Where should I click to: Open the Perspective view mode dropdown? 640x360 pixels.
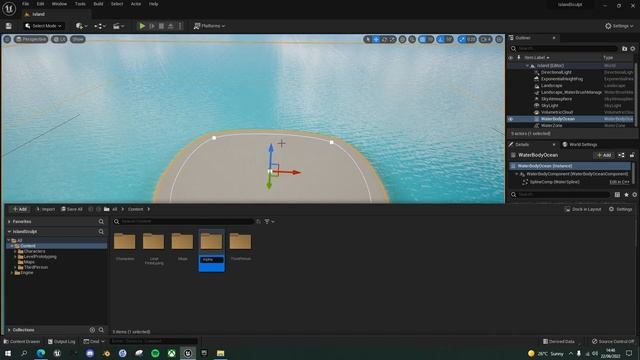point(31,39)
